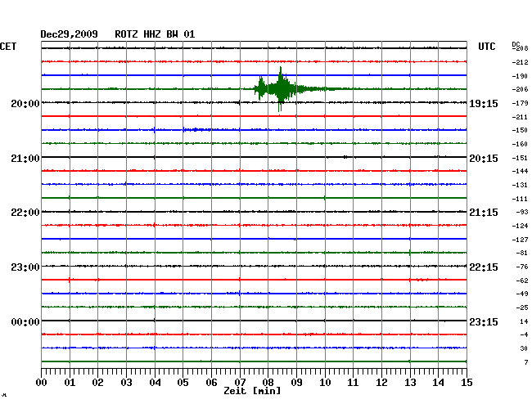Screen dimensions: 532x404
Task: Select the DC offset value -151
Action: point(520,158)
